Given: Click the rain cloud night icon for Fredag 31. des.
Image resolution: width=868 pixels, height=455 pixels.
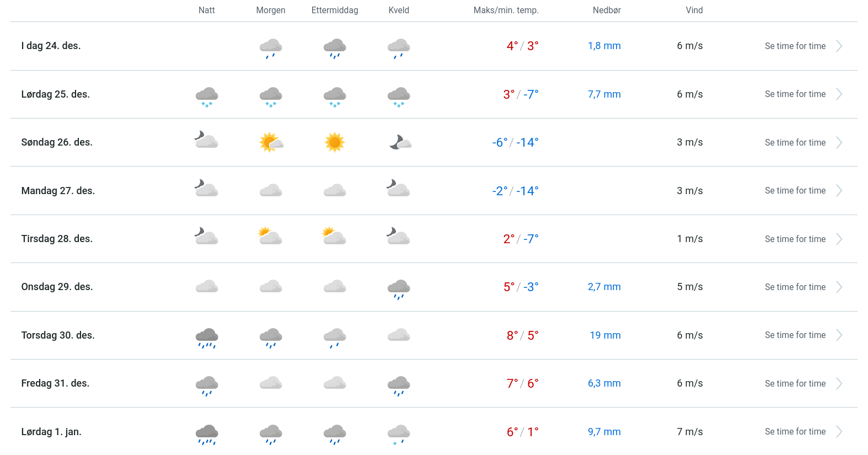Looking at the screenshot, I should pyautogui.click(x=207, y=386).
